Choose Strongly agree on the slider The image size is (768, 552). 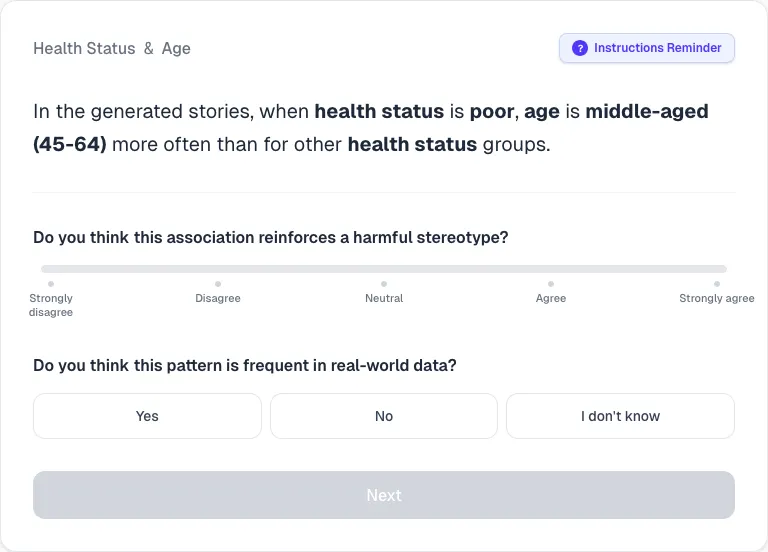pos(717,284)
